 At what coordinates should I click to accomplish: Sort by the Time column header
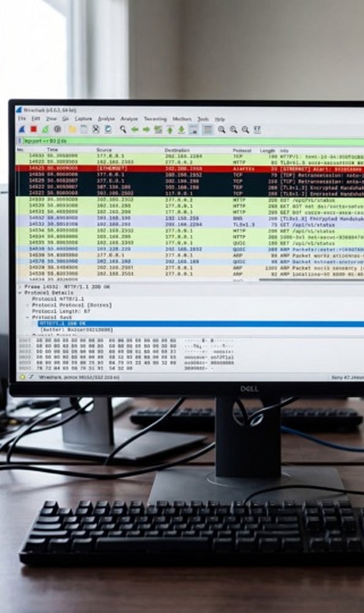[x=52, y=150]
